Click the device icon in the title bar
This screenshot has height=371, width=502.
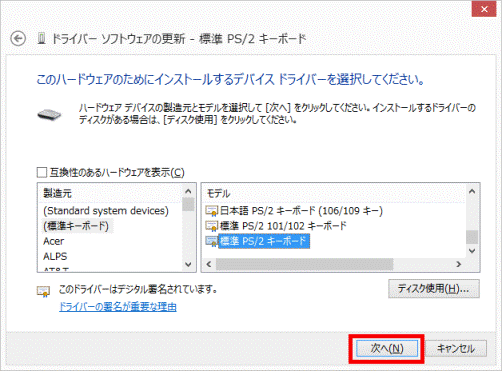coord(41,39)
